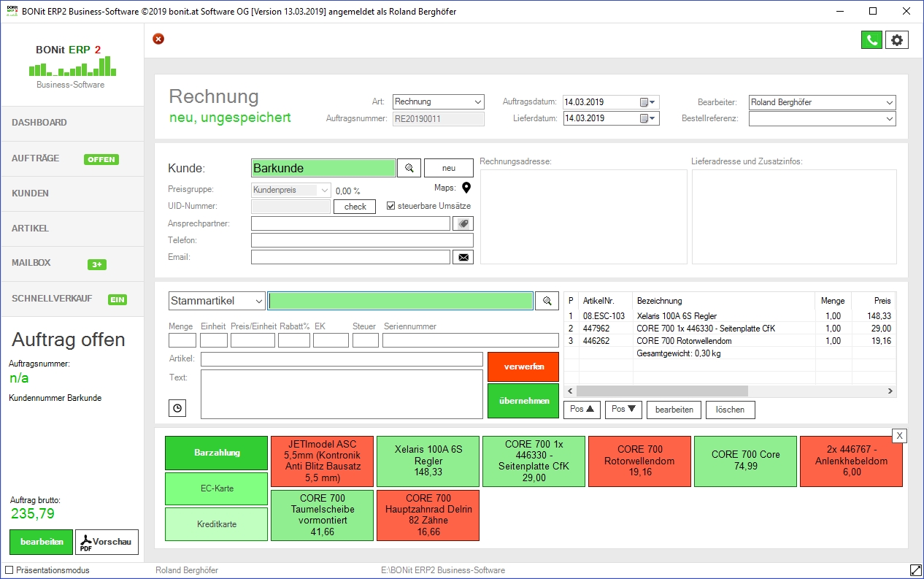The image size is (924, 579).
Task: Discard the entry with verwerfen
Action: point(523,367)
